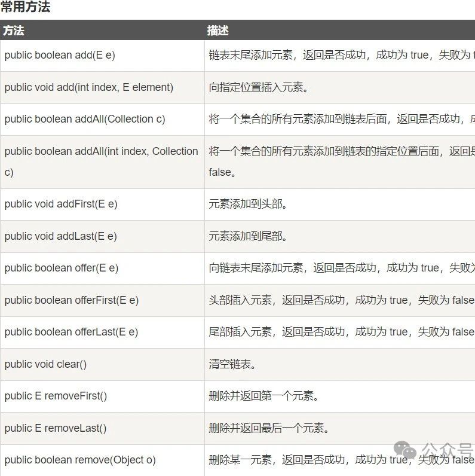This screenshot has width=475, height=476.
Task: Click description '元素添加到尾部。'
Action: 248,236
